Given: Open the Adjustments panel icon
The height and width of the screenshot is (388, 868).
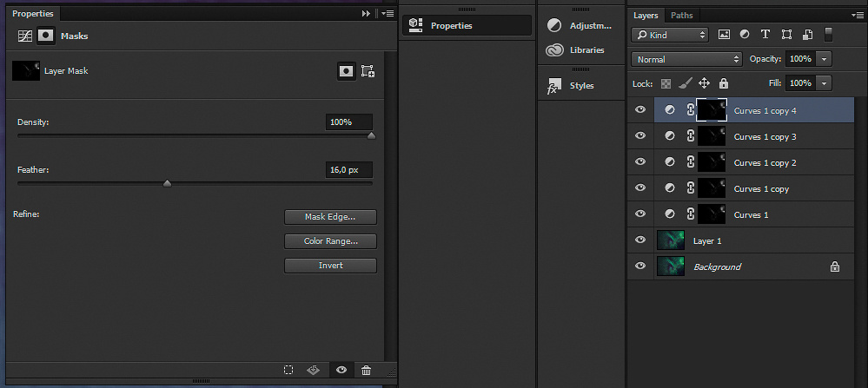Looking at the screenshot, I should tap(554, 25).
